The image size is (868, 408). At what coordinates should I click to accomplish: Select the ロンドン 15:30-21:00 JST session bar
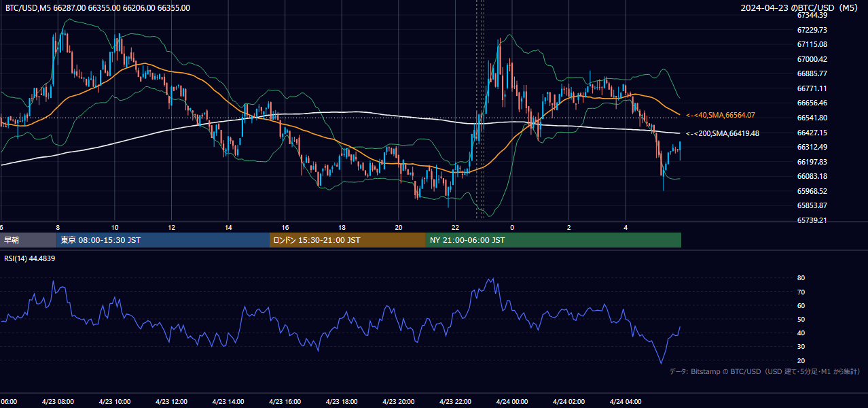click(x=348, y=240)
